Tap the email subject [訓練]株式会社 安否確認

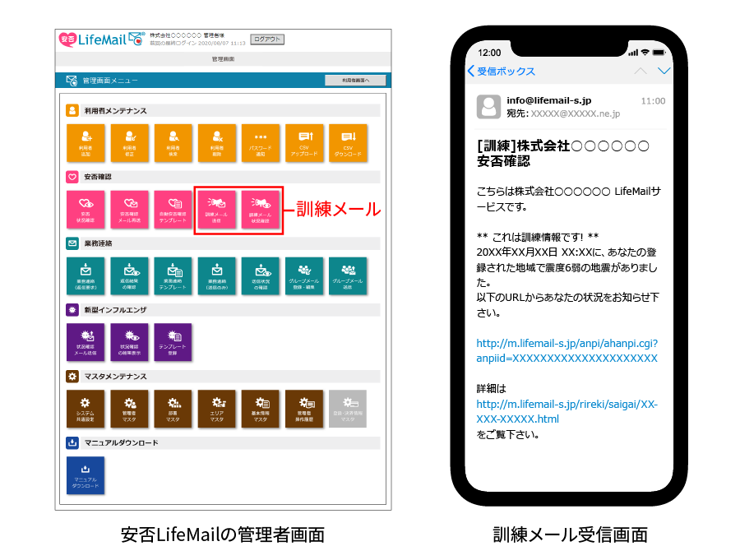tap(562, 154)
